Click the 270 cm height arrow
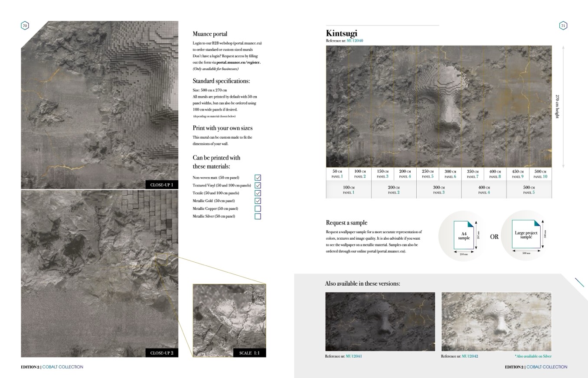Viewport: 588px width, 378px height. click(x=563, y=106)
